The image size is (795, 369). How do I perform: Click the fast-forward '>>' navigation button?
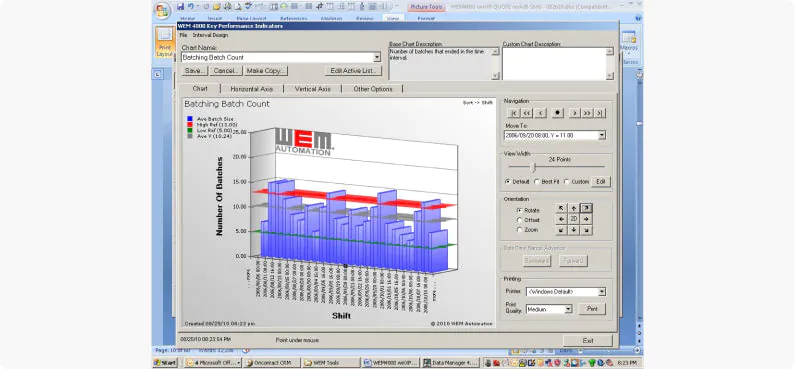tap(587, 113)
